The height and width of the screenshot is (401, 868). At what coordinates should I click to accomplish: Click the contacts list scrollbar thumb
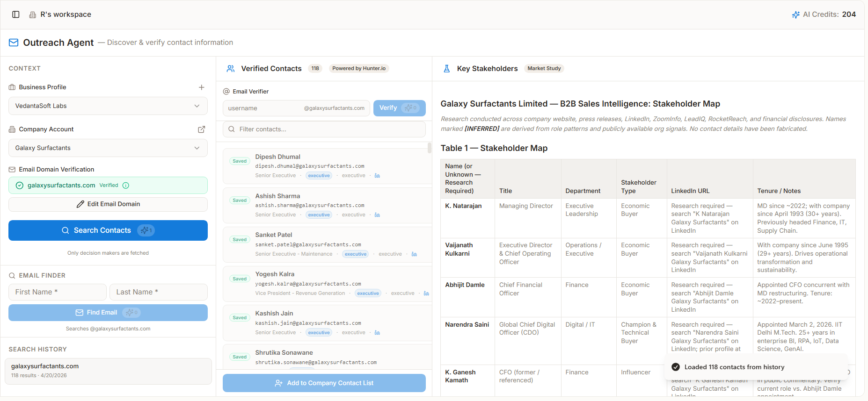coord(430,148)
